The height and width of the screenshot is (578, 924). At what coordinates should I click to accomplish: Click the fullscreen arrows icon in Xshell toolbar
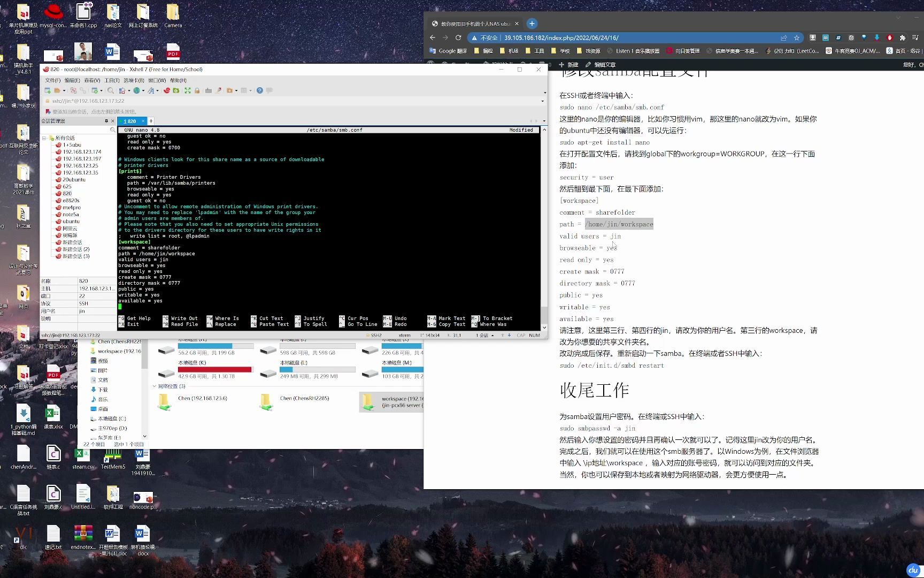click(x=188, y=90)
